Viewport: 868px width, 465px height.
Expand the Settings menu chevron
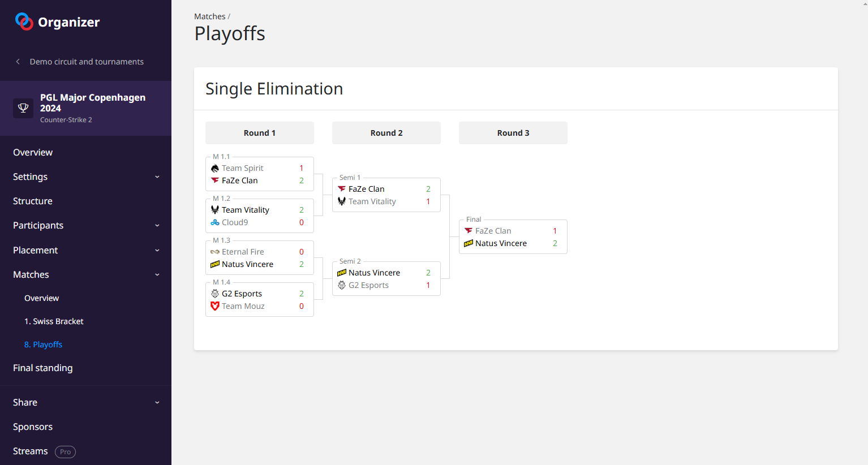click(x=157, y=176)
